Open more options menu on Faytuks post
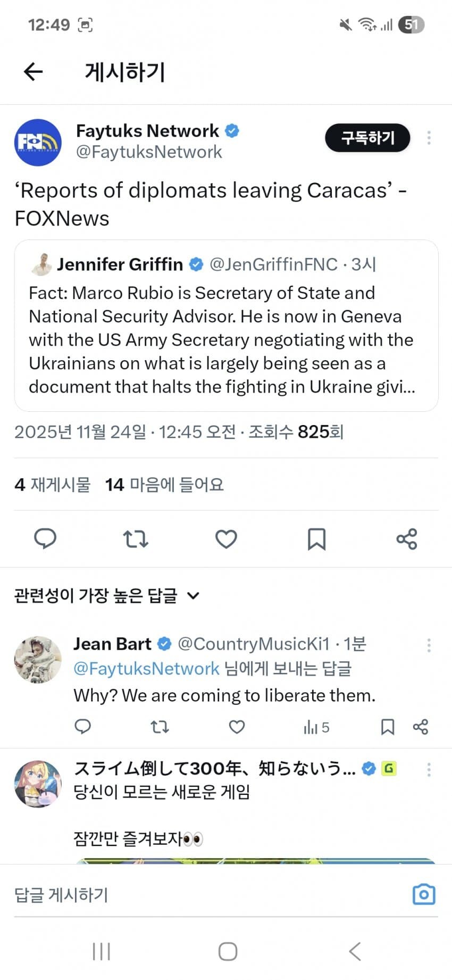This screenshot has width=452, height=980. (429, 138)
